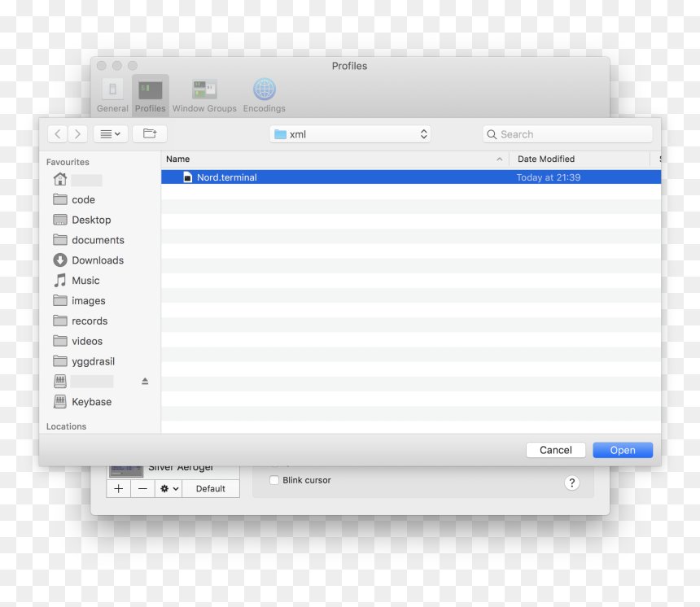Viewport: 700px width, 607px height.
Task: Open Music in the sidebar
Action: [x=77, y=280]
